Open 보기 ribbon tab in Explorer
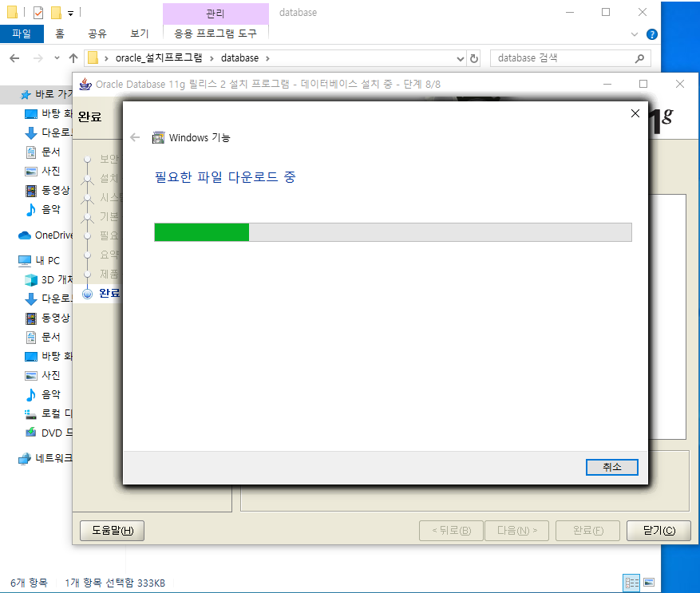This screenshot has height=593, width=700. point(140,34)
